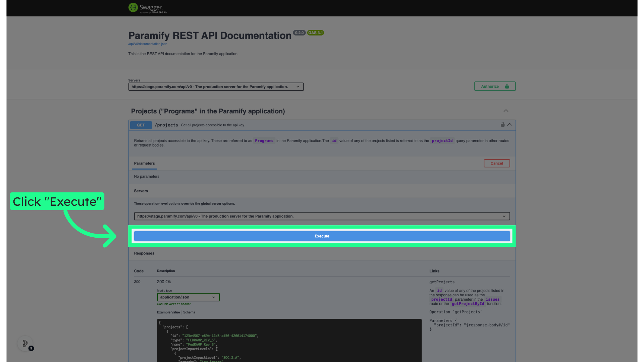Select the Parameters tab
644x362 pixels.
click(144, 163)
